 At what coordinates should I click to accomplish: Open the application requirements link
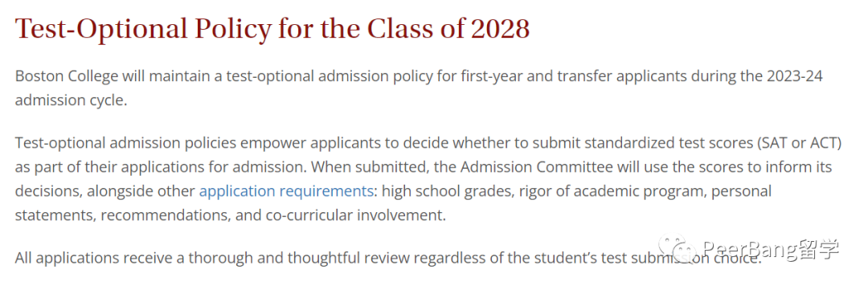286,191
